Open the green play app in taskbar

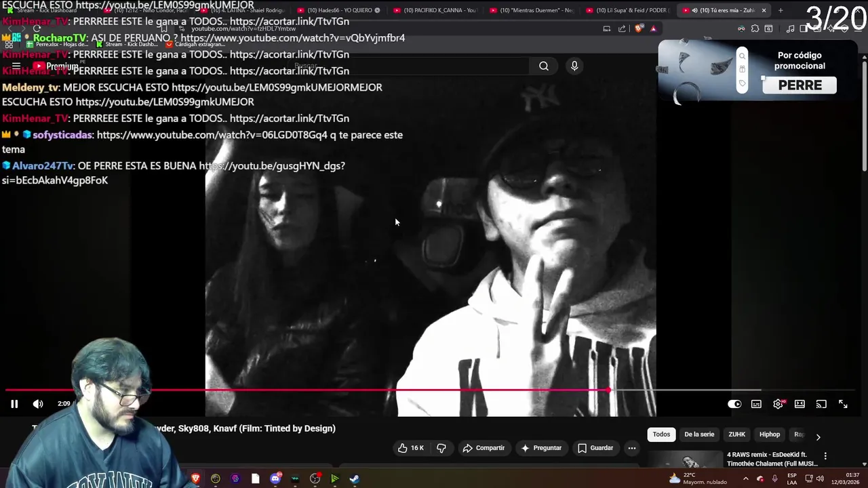[334, 479]
